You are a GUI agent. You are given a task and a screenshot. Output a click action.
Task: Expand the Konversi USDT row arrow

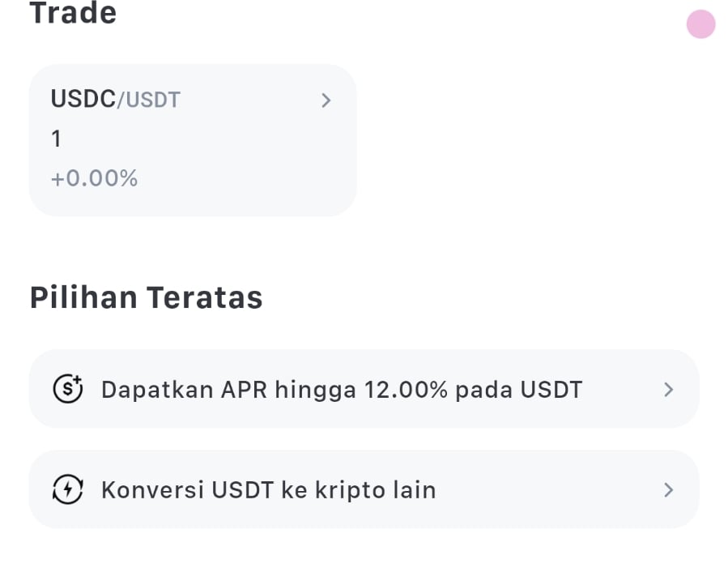point(668,489)
